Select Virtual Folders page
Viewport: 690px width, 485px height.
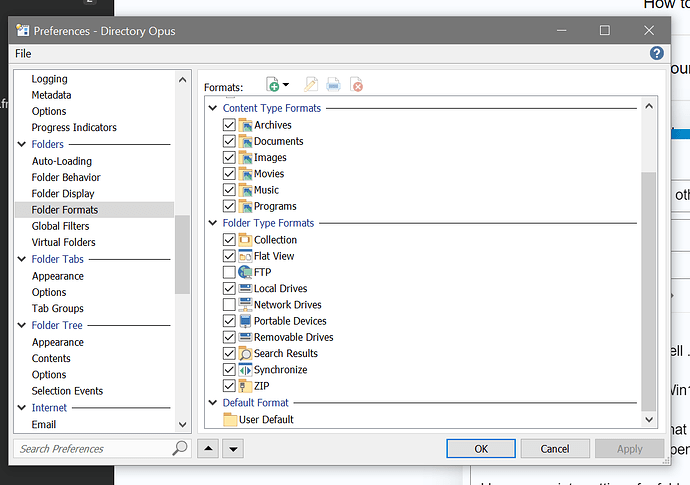(63, 242)
